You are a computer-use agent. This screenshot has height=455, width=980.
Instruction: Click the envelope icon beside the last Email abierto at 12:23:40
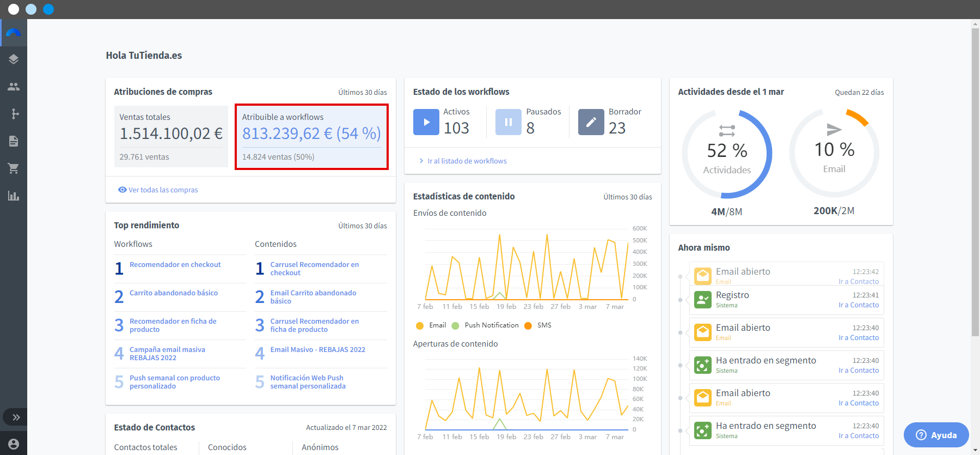pos(703,398)
